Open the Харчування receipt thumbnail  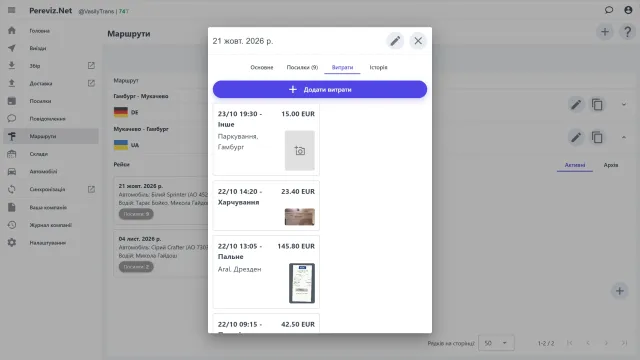(300, 217)
